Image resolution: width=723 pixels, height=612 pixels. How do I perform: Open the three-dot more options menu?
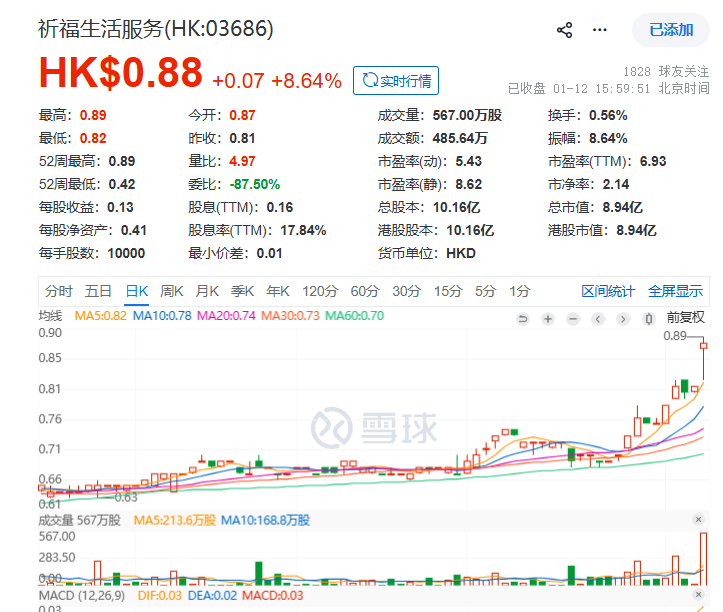tap(600, 30)
